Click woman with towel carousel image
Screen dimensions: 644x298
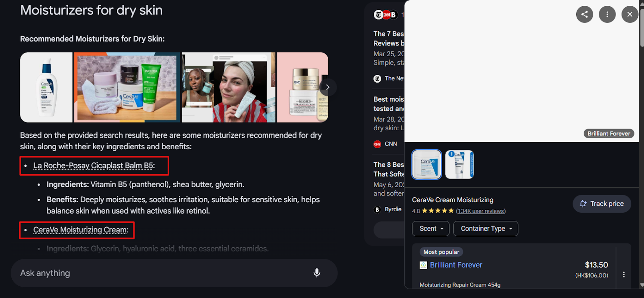pos(228,87)
